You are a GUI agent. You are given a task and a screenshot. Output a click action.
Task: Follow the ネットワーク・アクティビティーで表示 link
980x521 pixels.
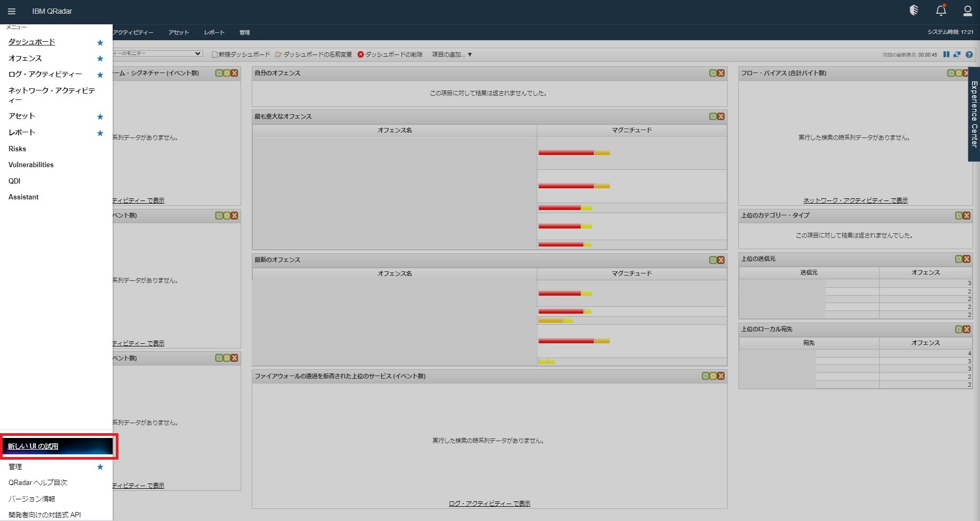pyautogui.click(x=855, y=200)
